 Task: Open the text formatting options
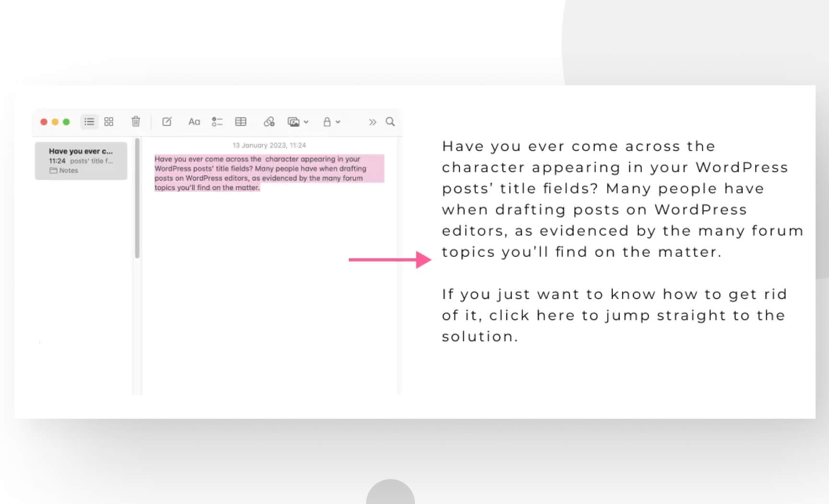194,122
